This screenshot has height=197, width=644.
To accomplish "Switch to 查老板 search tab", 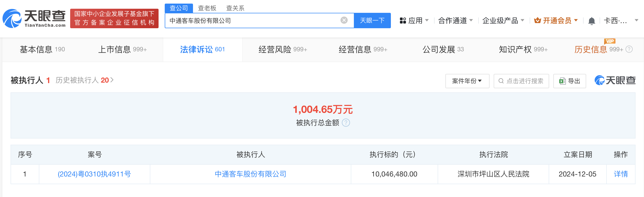I will [x=207, y=8].
